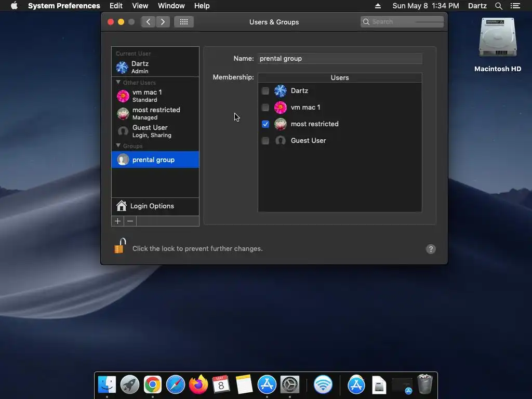The image size is (532, 399).
Task: Click the forward navigation arrow in toolbar
Action: (163, 22)
